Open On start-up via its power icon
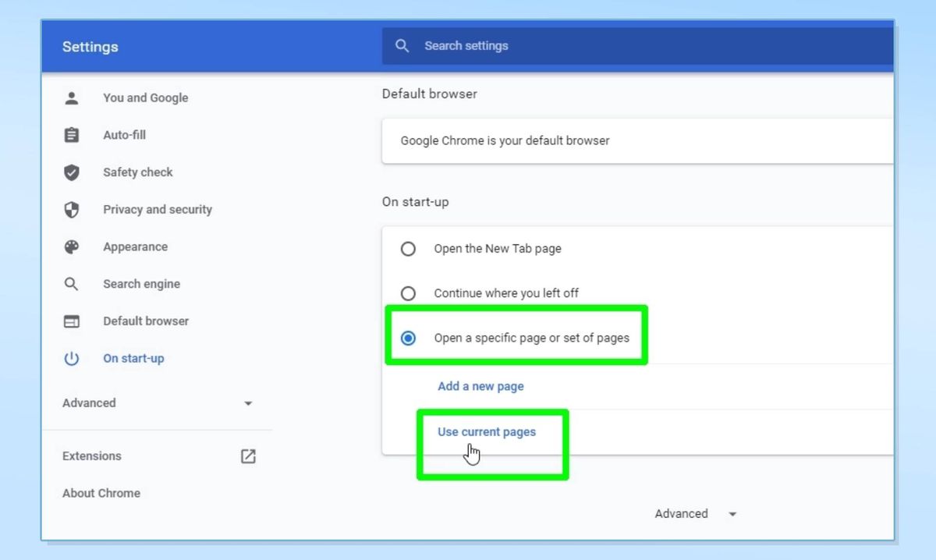The width and height of the screenshot is (936, 560). 72,358
